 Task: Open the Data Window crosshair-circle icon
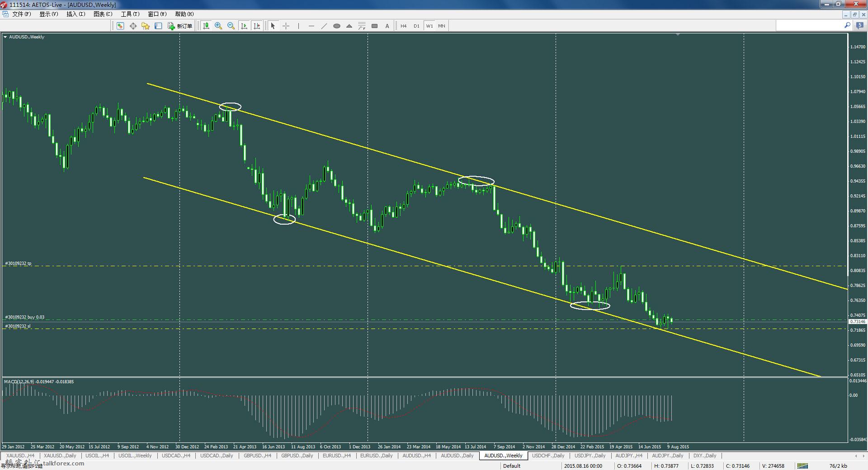(x=133, y=26)
